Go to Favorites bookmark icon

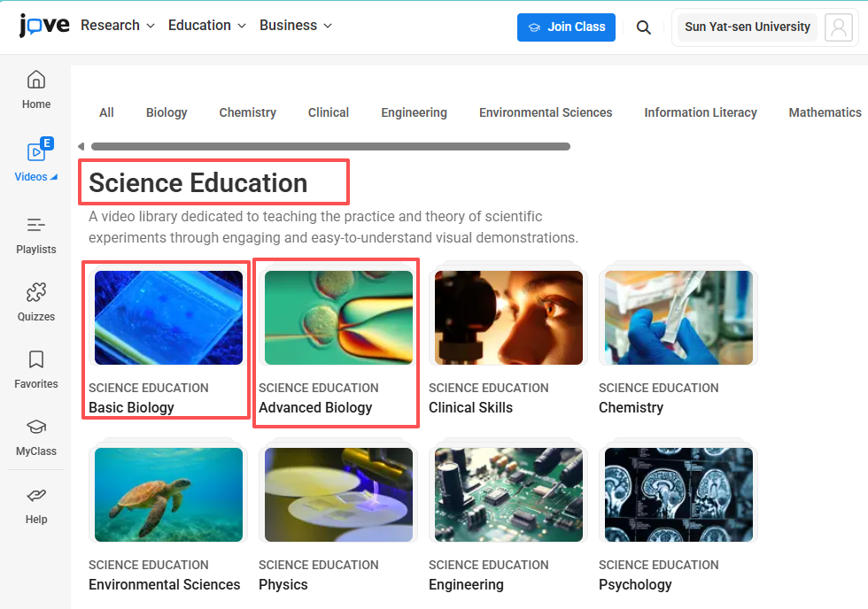tap(36, 360)
